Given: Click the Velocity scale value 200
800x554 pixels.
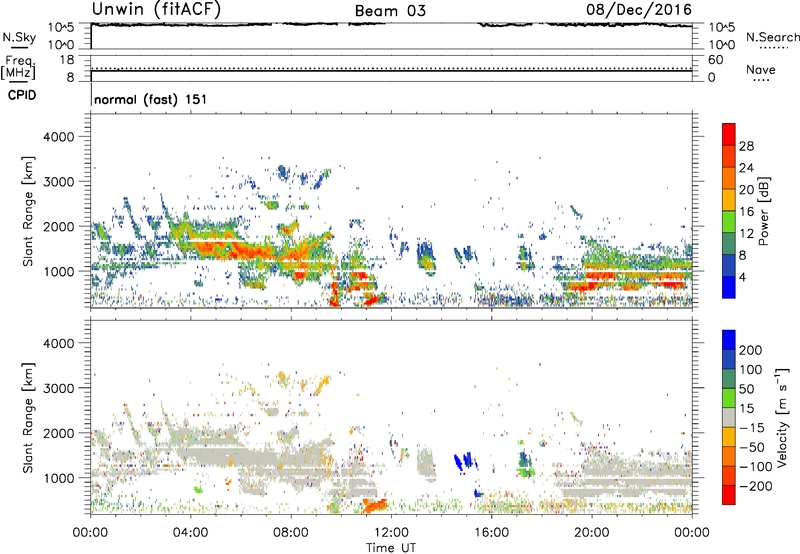Looking at the screenshot, I should (751, 350).
